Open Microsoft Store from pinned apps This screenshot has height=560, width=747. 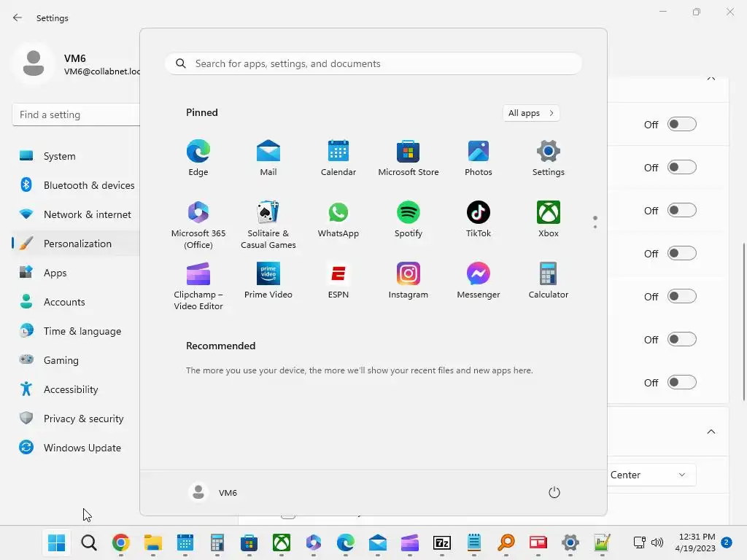tap(409, 158)
